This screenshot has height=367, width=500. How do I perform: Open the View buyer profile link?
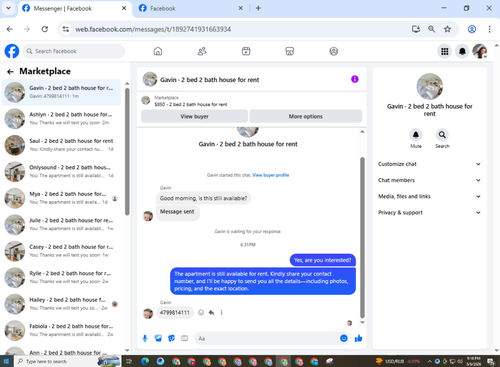(x=271, y=175)
